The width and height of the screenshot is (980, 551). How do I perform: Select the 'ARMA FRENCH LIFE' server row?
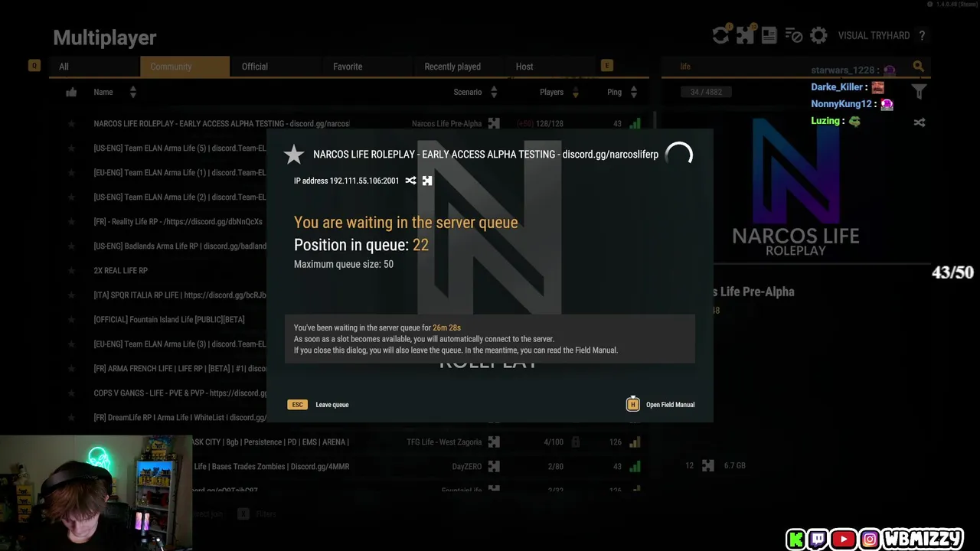(180, 368)
